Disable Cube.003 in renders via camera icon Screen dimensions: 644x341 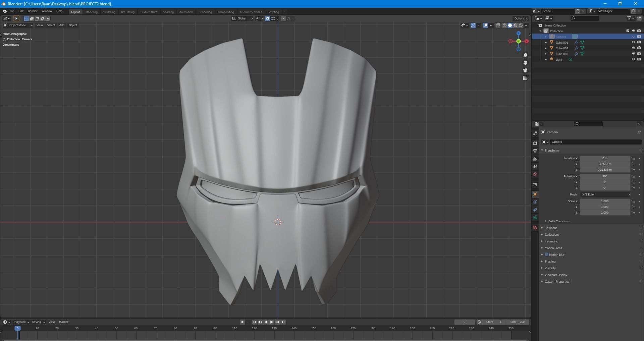pyautogui.click(x=639, y=54)
